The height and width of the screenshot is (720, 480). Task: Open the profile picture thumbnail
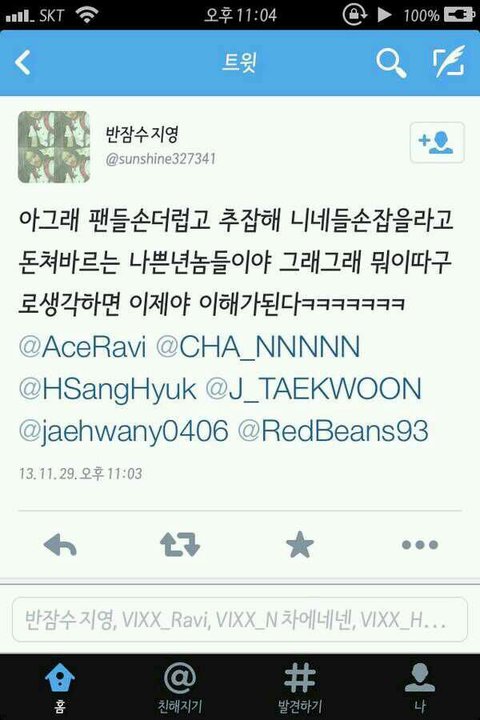pyautogui.click(x=54, y=147)
